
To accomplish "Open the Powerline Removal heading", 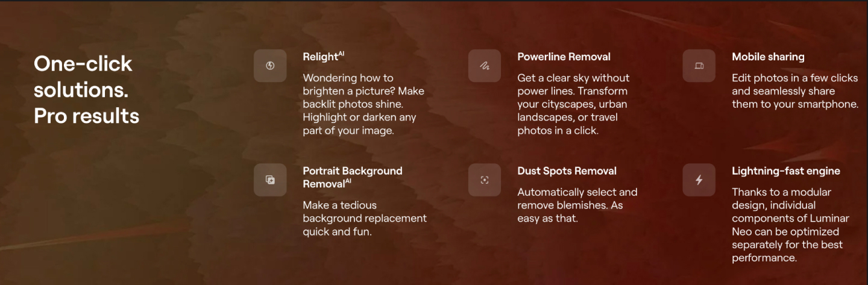I will pyautogui.click(x=564, y=57).
